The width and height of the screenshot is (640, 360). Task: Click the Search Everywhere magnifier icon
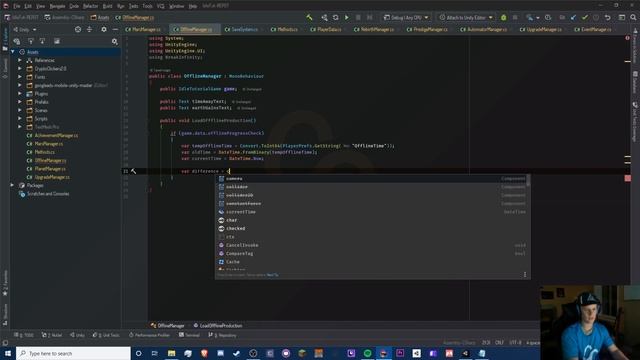tap(633, 18)
